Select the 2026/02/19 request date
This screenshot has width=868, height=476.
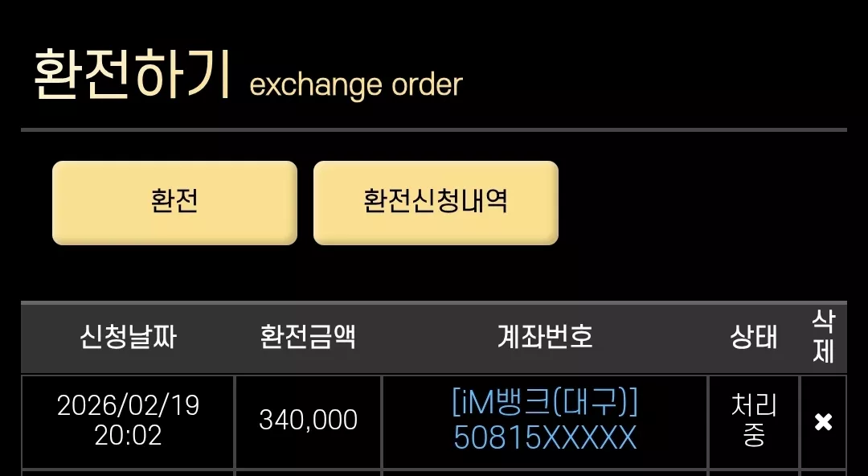click(x=128, y=405)
